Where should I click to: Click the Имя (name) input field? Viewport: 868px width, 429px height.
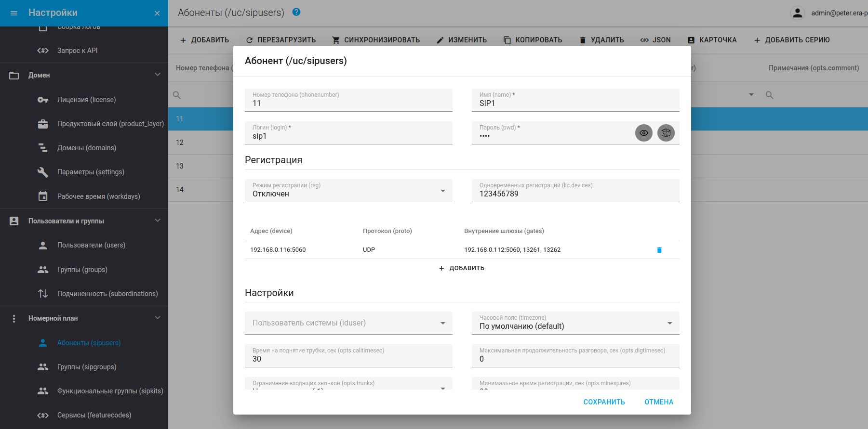tap(575, 103)
